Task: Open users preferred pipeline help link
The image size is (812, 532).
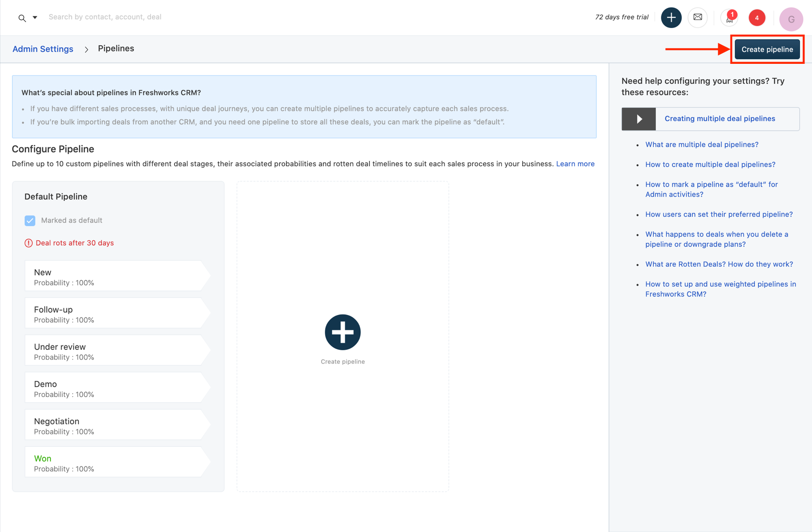Action: [719, 214]
